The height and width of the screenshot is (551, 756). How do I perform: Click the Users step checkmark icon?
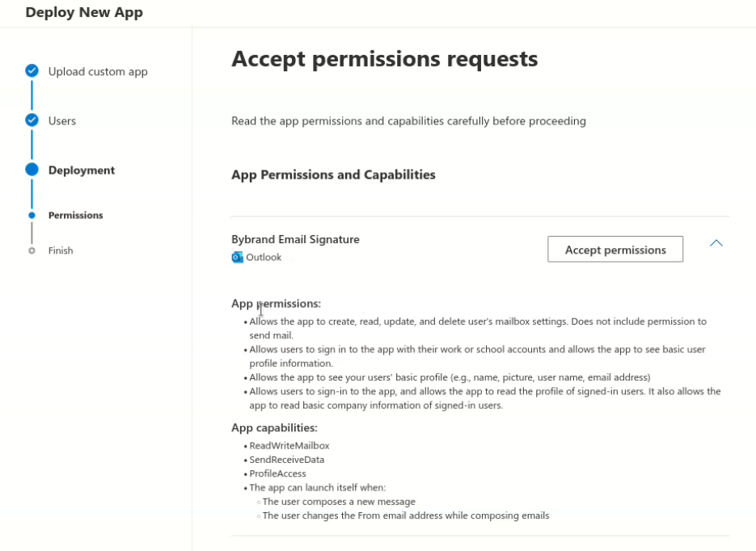(32, 120)
